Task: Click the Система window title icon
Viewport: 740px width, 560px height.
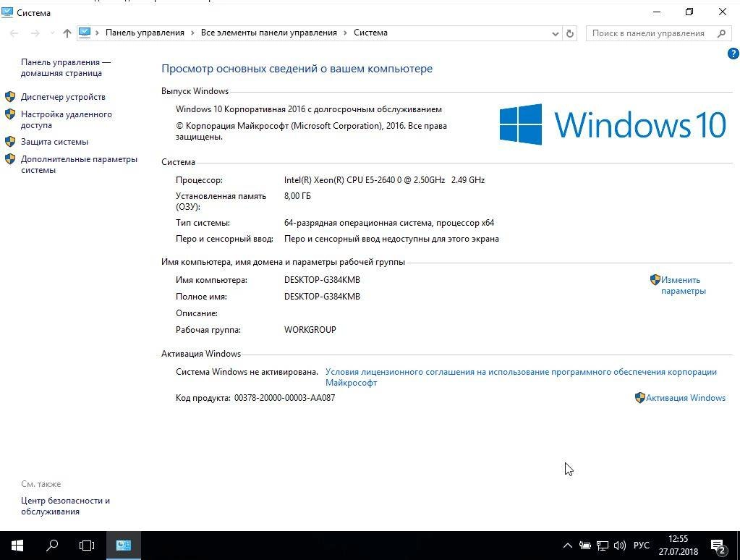Action: [7, 13]
